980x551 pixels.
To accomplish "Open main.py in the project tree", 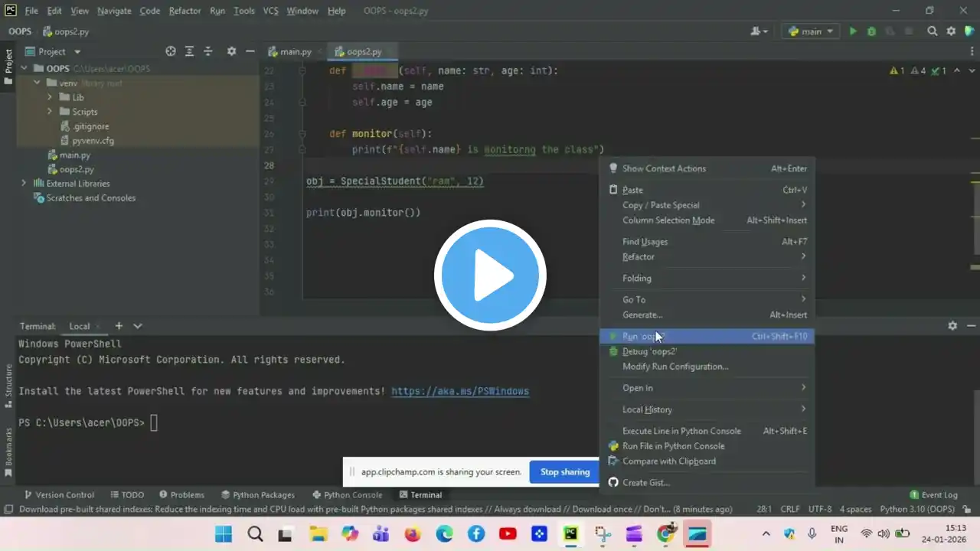I will point(75,155).
